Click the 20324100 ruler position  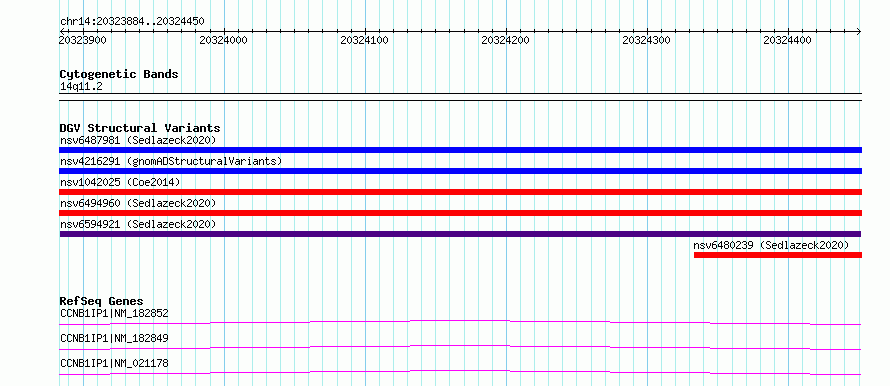tap(364, 40)
